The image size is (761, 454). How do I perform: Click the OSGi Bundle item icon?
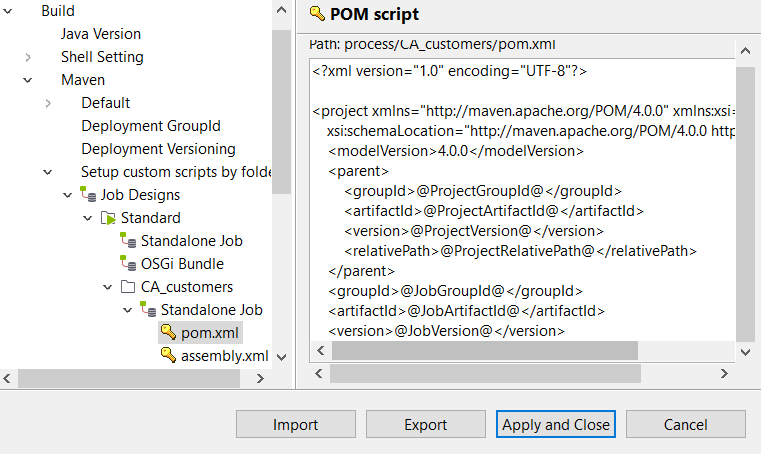pyautogui.click(x=128, y=264)
